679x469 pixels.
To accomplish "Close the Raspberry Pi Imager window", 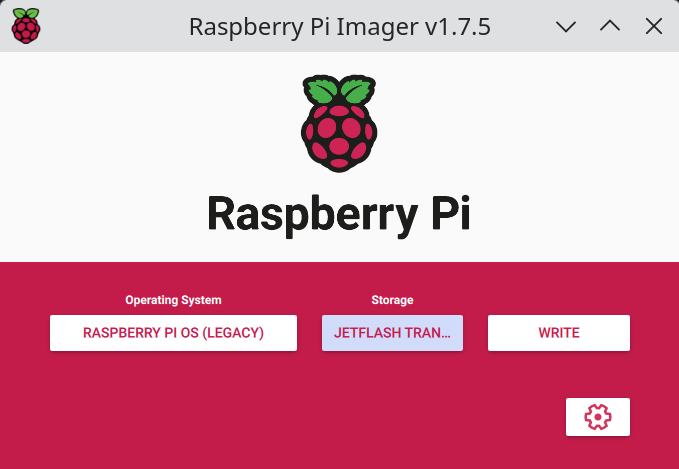I will 653,26.
